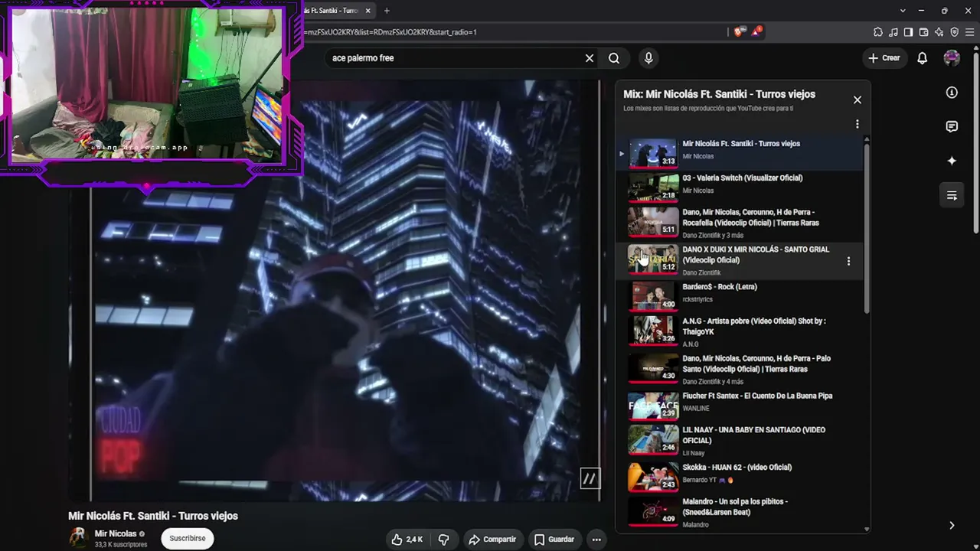Screen dimensions: 980x551
Task: Open more actions three-dot button under video
Action: pyautogui.click(x=596, y=540)
